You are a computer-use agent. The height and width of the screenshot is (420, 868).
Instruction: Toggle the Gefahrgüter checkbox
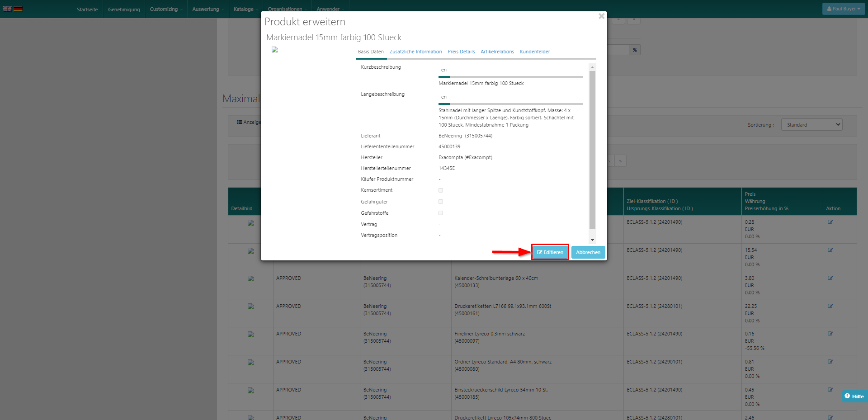coord(441,202)
